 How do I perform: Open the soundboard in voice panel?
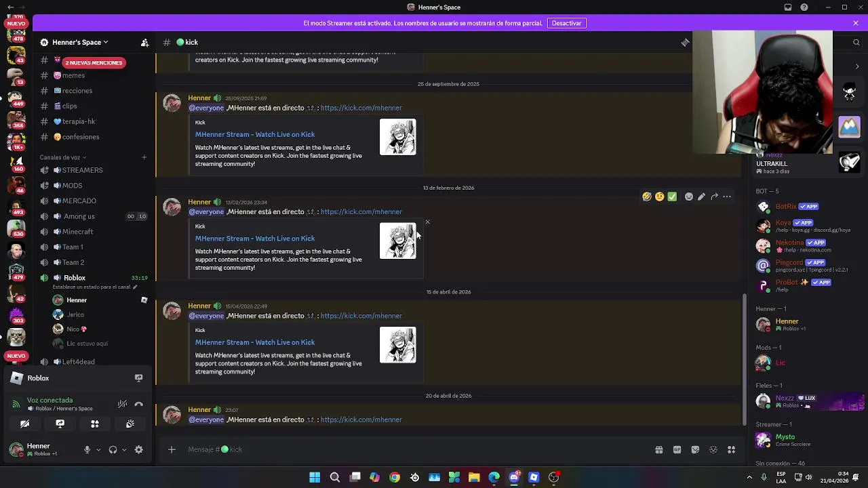tap(130, 424)
